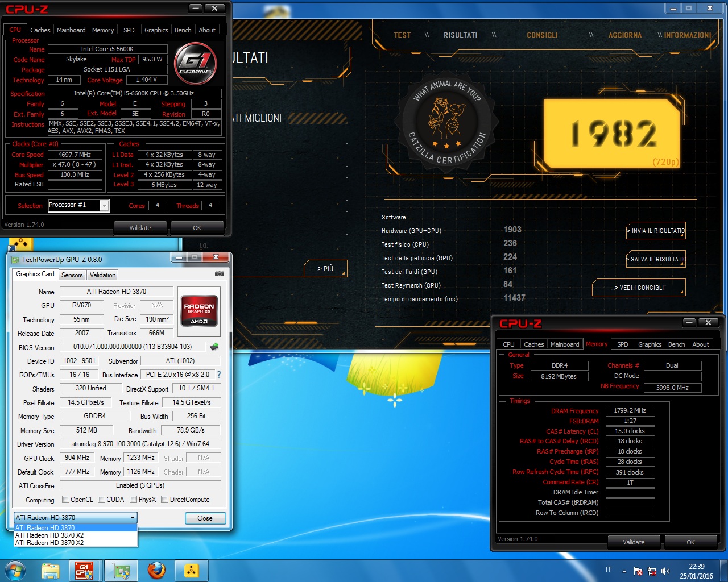Click the GPU-Z title bar app icon
Screen dimensions: 728x582
pyautogui.click(x=15, y=260)
